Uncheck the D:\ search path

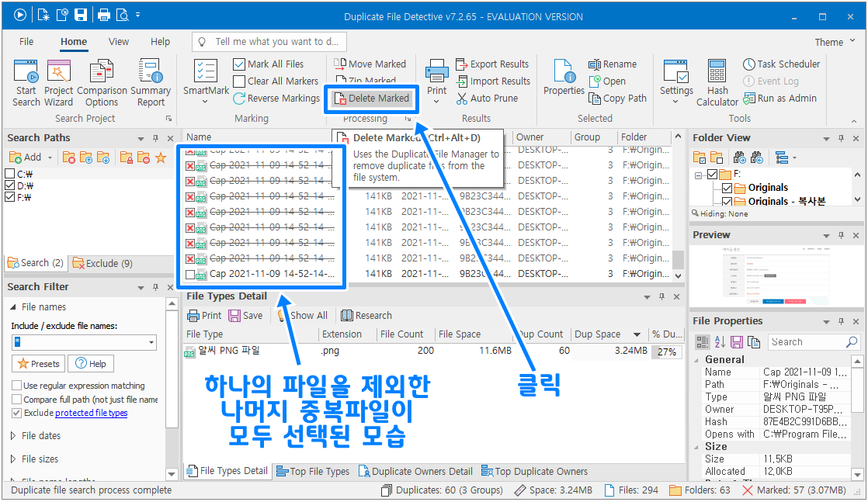pos(9,185)
